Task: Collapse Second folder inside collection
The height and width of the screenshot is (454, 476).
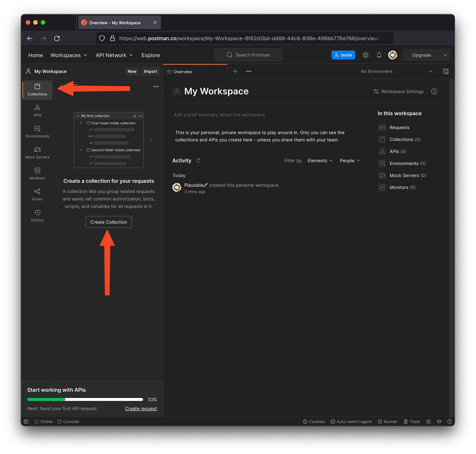Action: tap(81, 150)
